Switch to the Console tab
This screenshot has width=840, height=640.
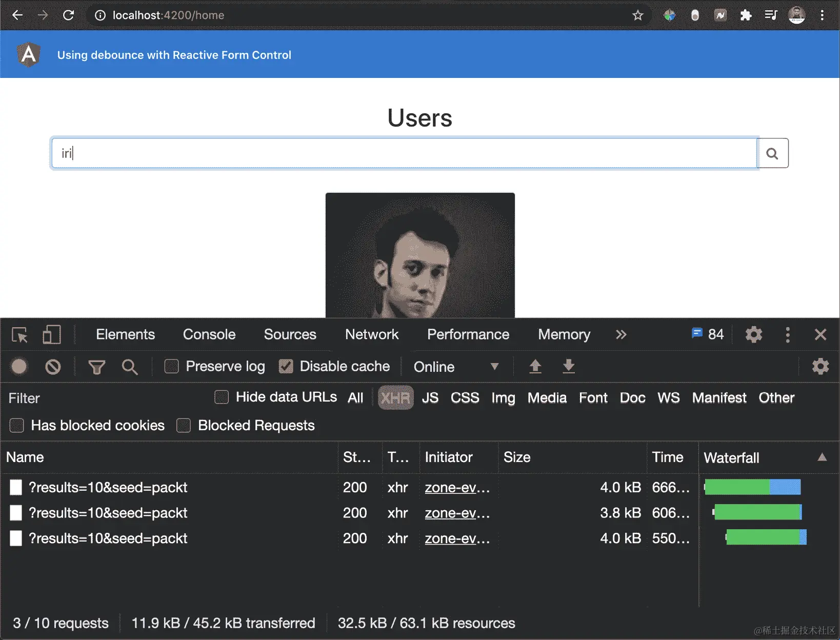click(209, 334)
